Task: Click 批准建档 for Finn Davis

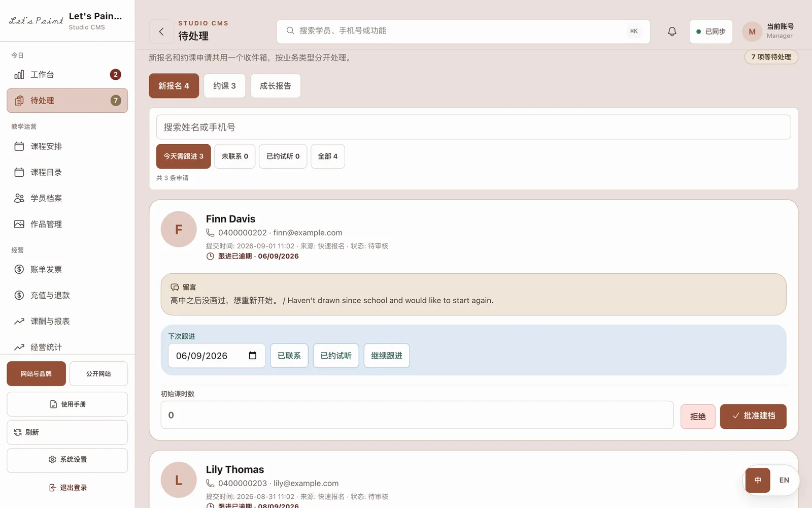Action: pos(753,417)
